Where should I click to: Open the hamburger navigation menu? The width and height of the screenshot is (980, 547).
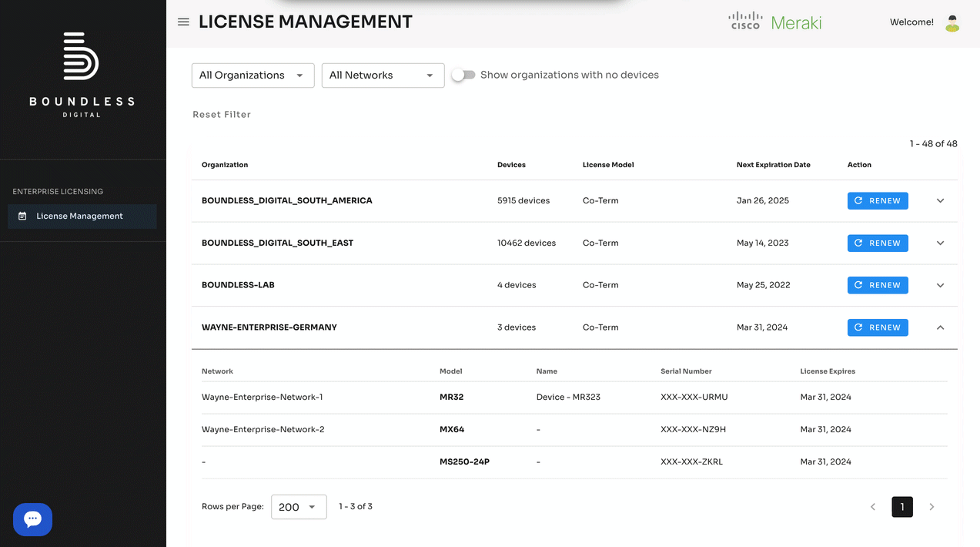point(183,22)
